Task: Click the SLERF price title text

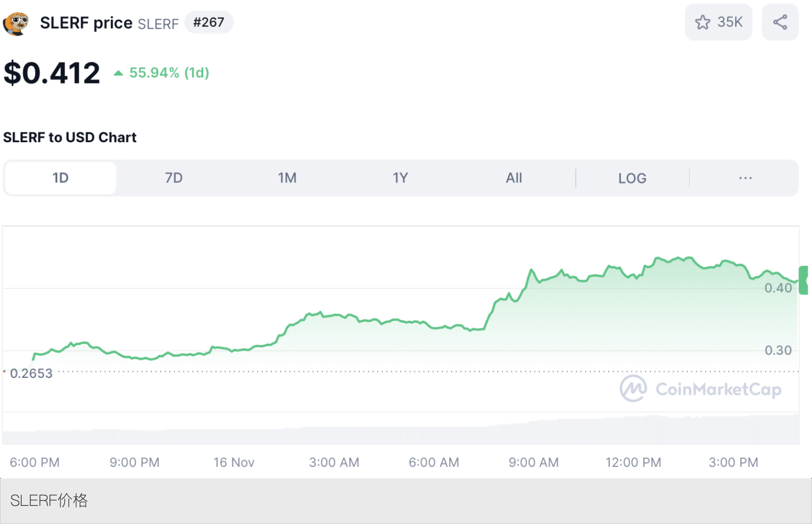Action: pyautogui.click(x=86, y=23)
